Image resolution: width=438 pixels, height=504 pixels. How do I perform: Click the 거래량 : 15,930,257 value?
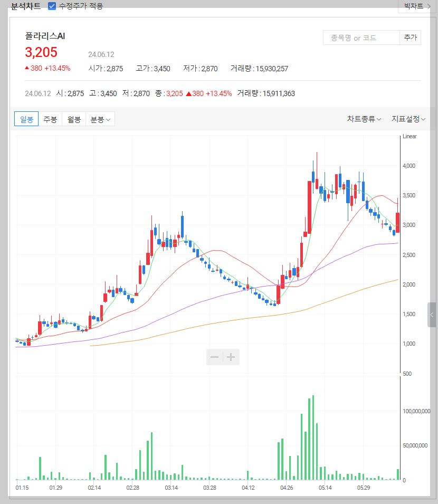pos(259,69)
